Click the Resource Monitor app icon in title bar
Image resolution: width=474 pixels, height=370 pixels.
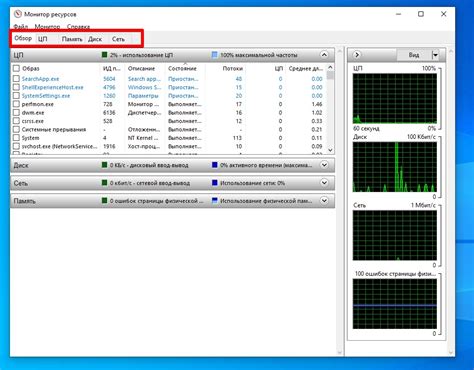tap(18, 14)
